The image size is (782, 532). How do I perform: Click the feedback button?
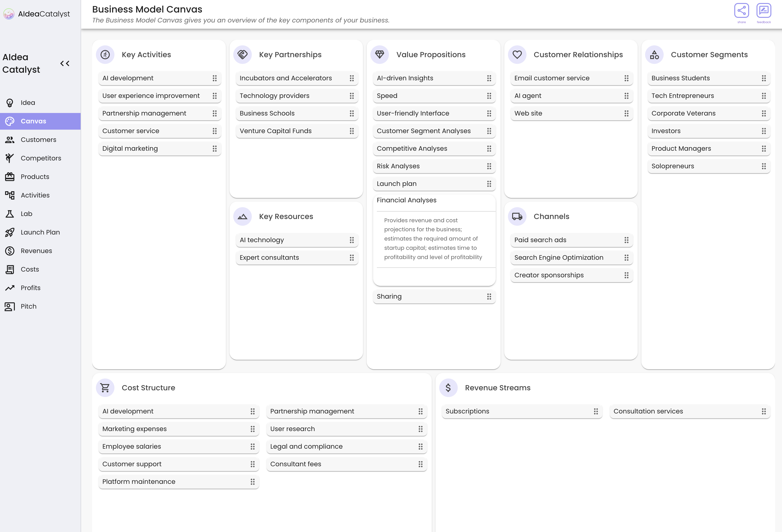(764, 10)
